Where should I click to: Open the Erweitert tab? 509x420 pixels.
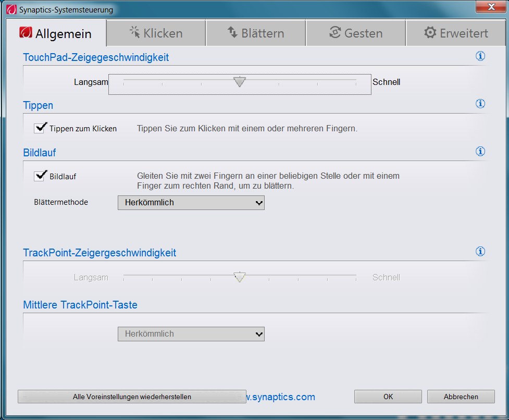(456, 33)
